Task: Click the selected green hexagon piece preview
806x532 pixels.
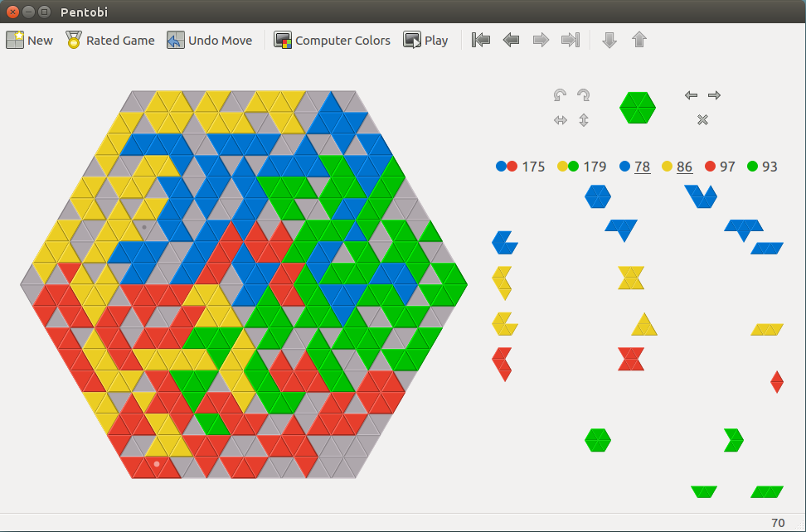Action: click(637, 107)
